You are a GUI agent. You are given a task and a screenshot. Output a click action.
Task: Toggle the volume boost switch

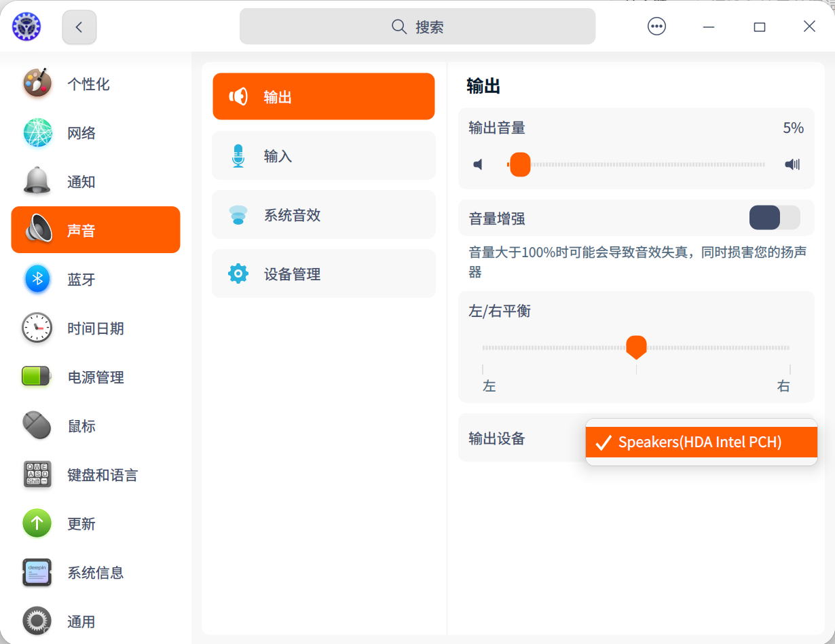coord(774,218)
